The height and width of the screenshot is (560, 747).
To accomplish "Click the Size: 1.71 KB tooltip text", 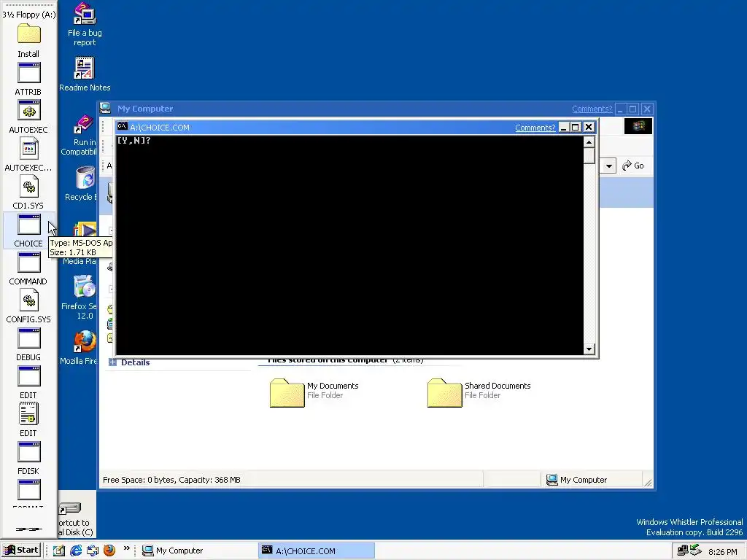I will pos(73,252).
